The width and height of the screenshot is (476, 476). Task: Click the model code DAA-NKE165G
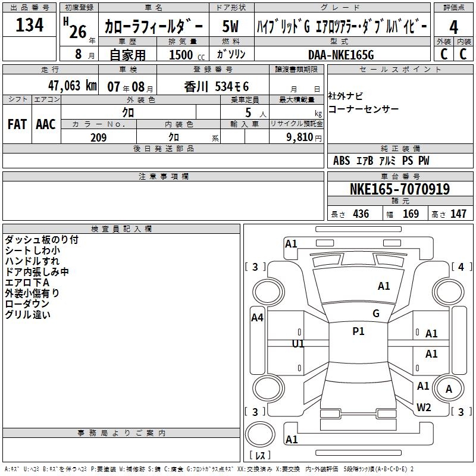pos(341,55)
